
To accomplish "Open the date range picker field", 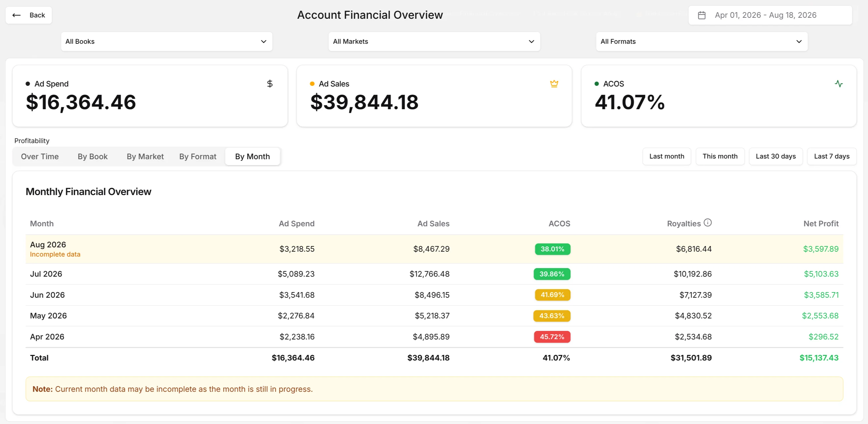I will pos(770,15).
